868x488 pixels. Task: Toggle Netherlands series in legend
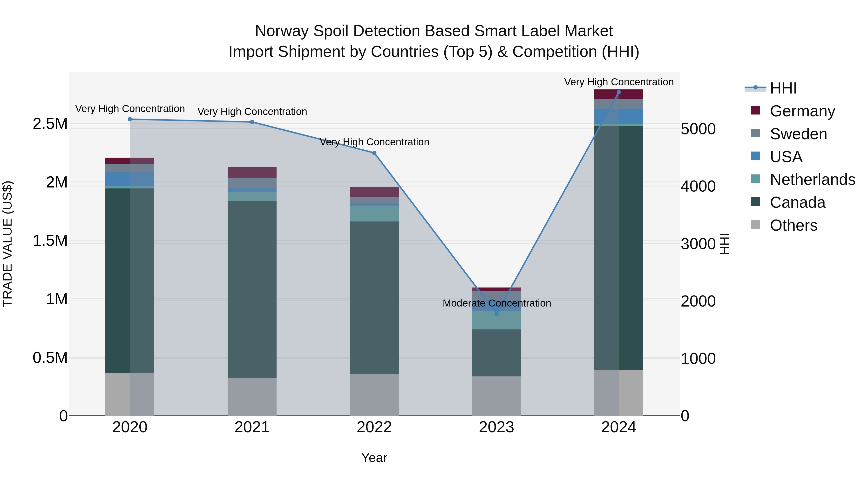point(803,180)
